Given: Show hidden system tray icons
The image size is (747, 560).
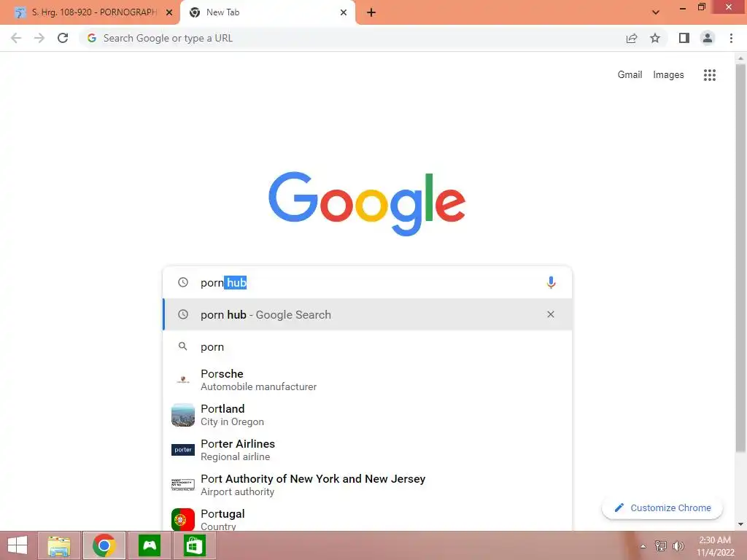Looking at the screenshot, I should click(x=643, y=546).
